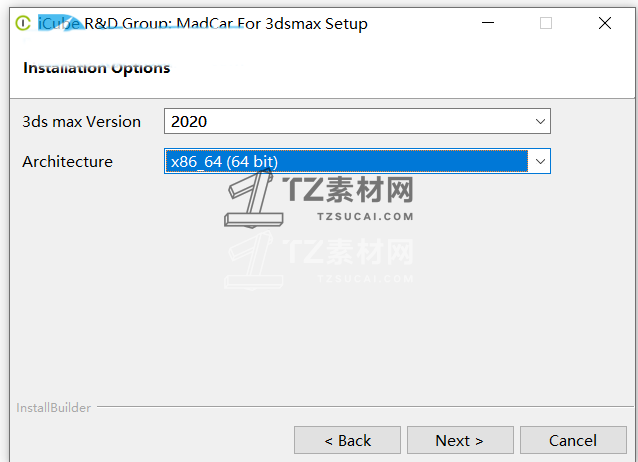Select the highlighted x86_64 (64 bit) field
Screen dimensions: 638x462
click(347, 161)
